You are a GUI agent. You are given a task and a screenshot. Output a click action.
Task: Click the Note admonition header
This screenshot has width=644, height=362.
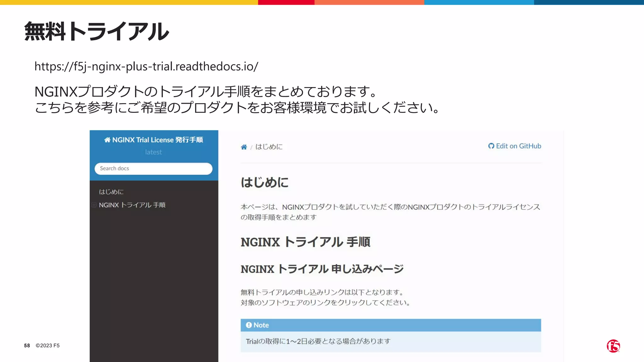(x=391, y=325)
